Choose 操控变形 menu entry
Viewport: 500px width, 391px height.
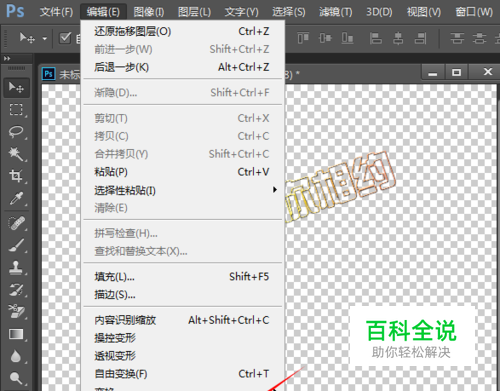point(183,338)
